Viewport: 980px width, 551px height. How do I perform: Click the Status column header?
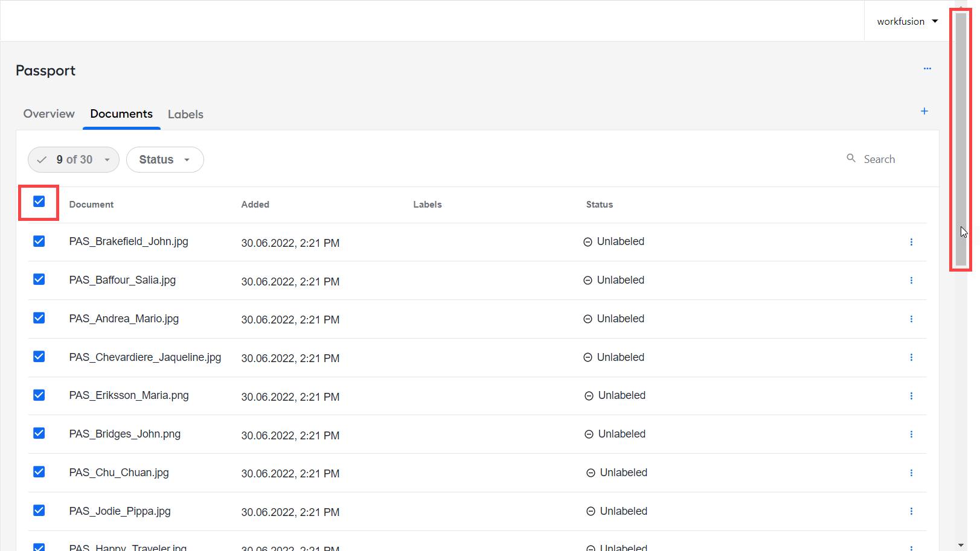(600, 205)
